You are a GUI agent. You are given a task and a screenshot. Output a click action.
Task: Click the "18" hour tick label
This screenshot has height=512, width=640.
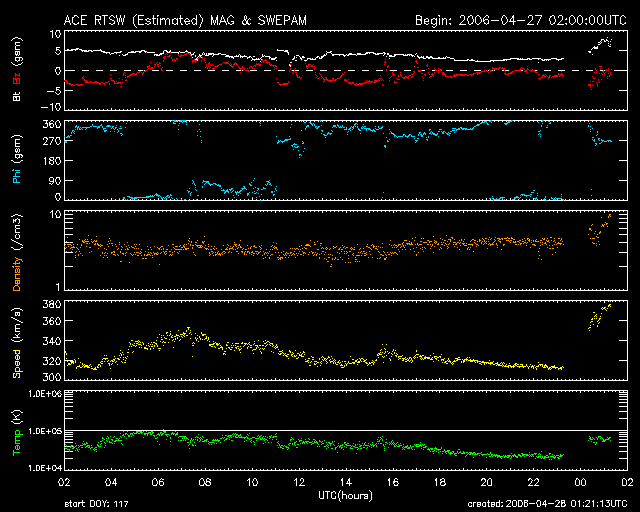click(x=440, y=482)
